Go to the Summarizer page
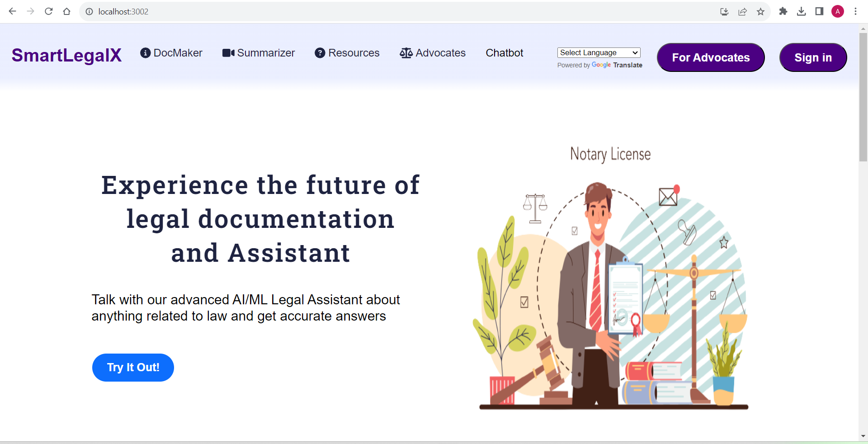The width and height of the screenshot is (868, 444). (x=259, y=53)
